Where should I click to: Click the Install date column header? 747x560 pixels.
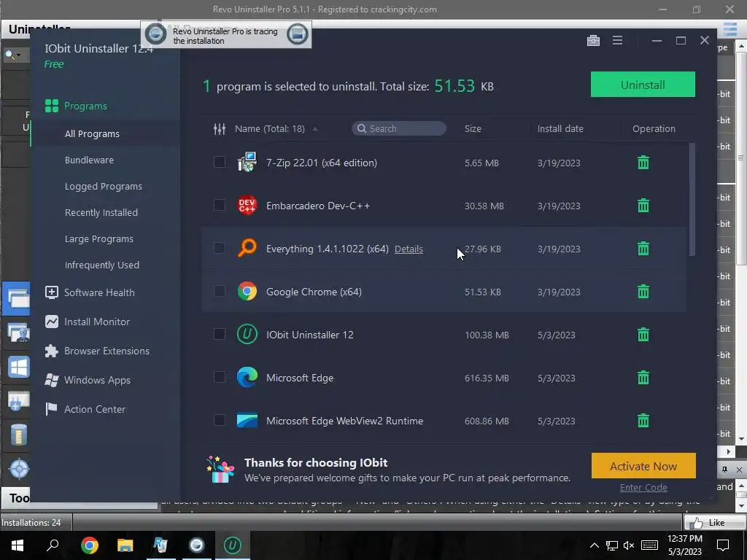[x=560, y=128]
